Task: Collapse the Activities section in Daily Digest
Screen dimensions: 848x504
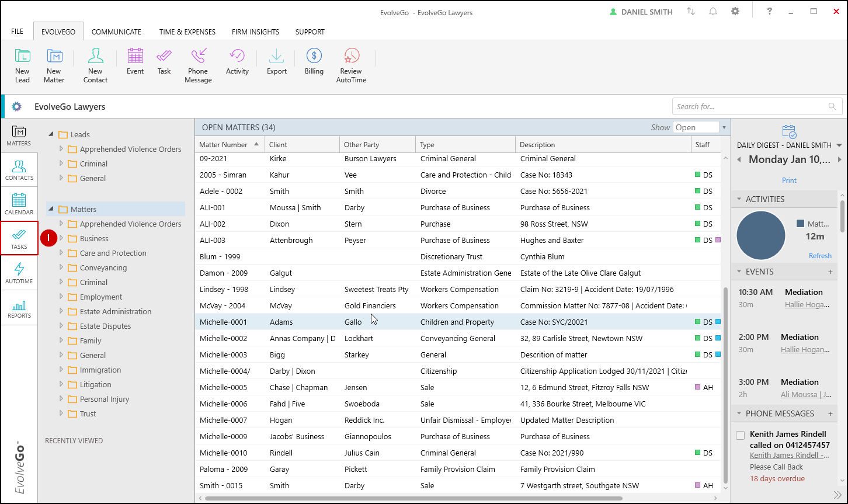Action: [739, 199]
